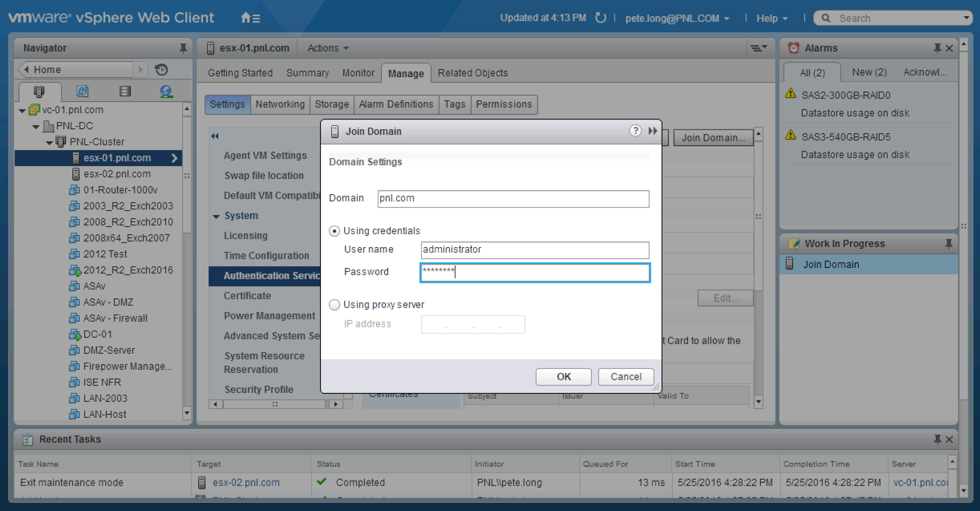Image resolution: width=980 pixels, height=511 pixels.
Task: Click the Work In Progress notepad icon
Action: (x=795, y=244)
